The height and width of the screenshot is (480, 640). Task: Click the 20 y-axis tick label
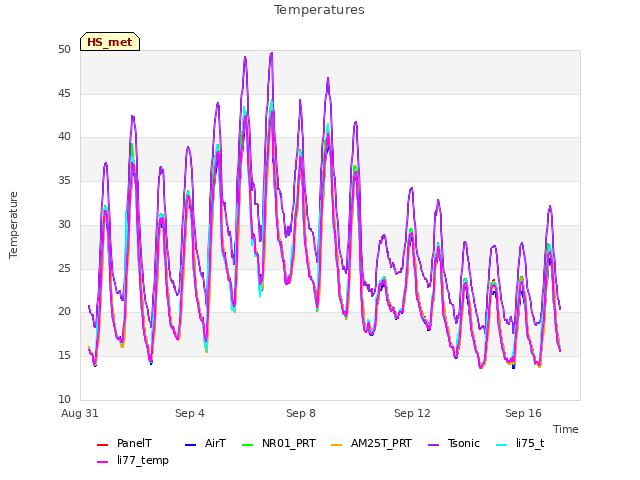[64, 312]
